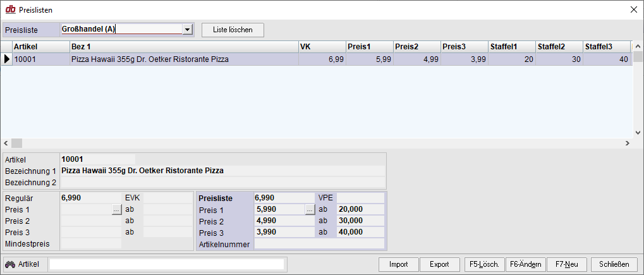Click the F7-Neu button
This screenshot has height=275, width=644.
pyautogui.click(x=567, y=264)
